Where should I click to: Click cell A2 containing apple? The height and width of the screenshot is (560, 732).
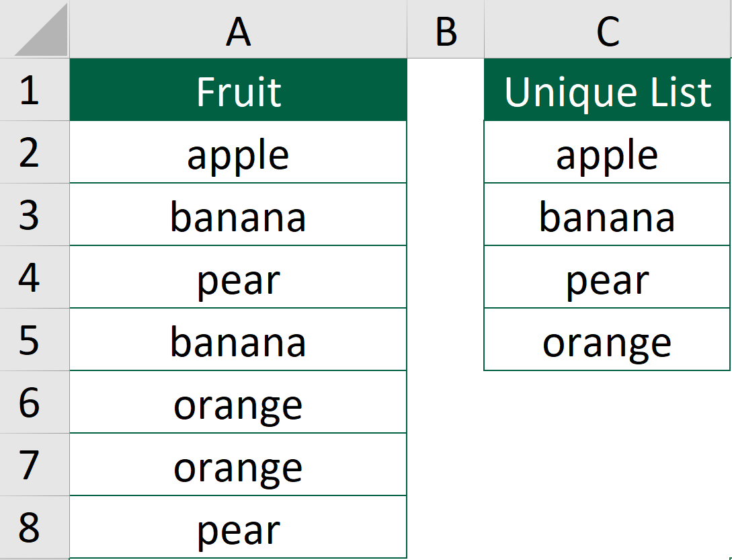pos(238,153)
